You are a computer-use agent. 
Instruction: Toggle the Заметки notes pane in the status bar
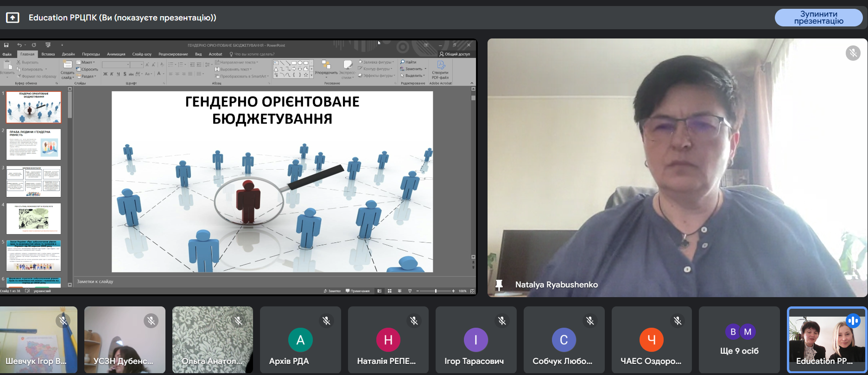point(332,291)
